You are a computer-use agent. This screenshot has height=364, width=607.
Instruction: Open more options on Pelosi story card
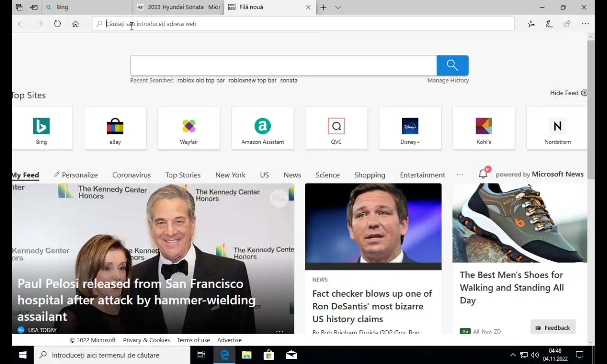point(279,331)
